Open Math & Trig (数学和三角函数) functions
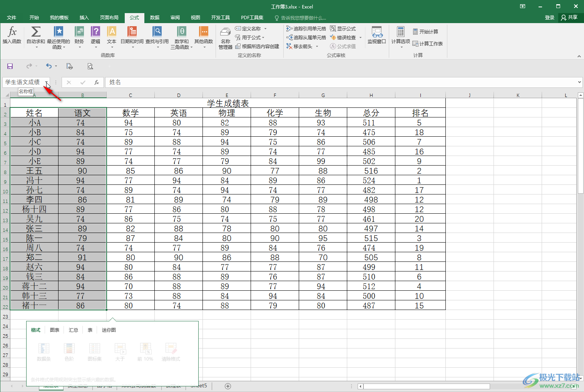 pyautogui.click(x=181, y=38)
